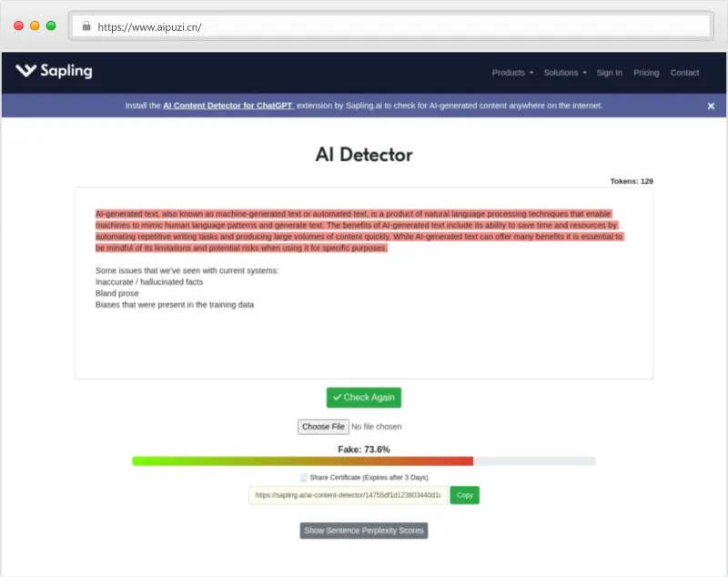Click the share certificate document icon
Viewport: 728px width, 577px height.
(x=303, y=477)
